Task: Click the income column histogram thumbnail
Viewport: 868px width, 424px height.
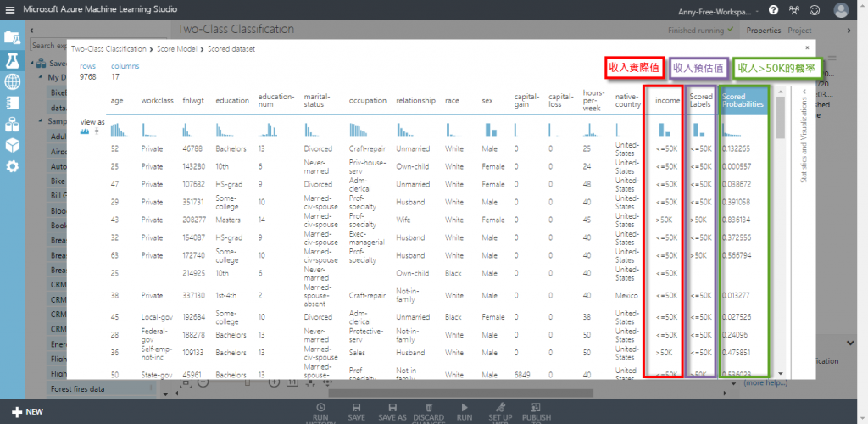Action: tap(664, 130)
